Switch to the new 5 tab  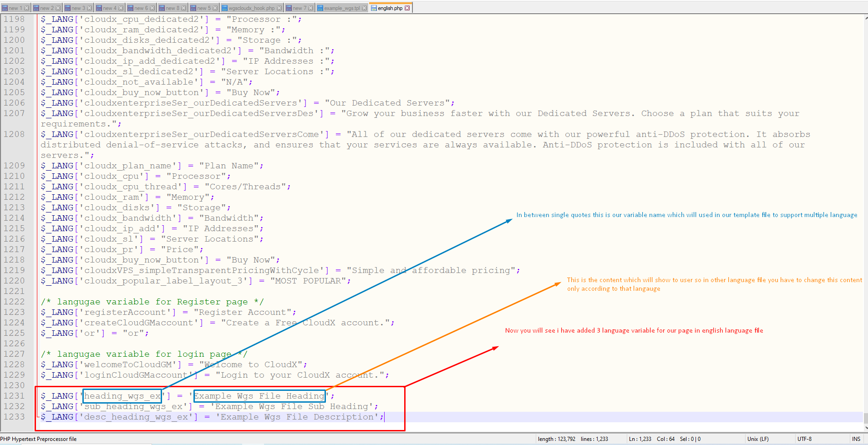[x=203, y=8]
